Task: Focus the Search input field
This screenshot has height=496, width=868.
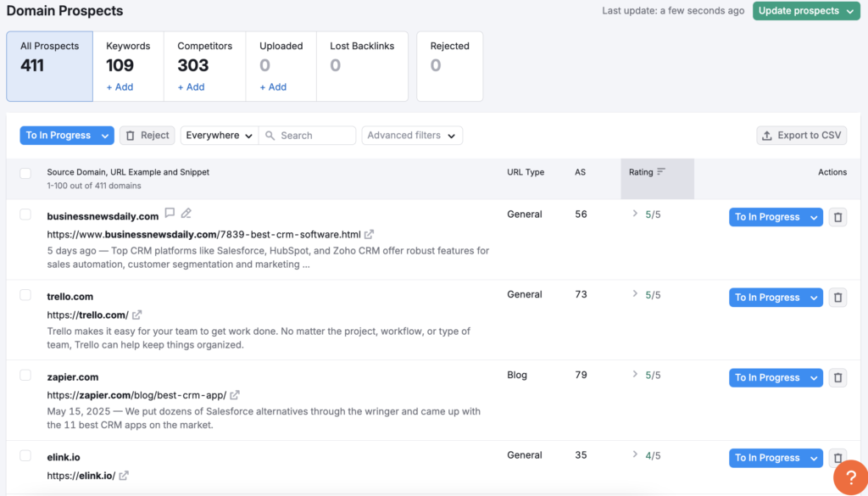Action: (x=307, y=136)
